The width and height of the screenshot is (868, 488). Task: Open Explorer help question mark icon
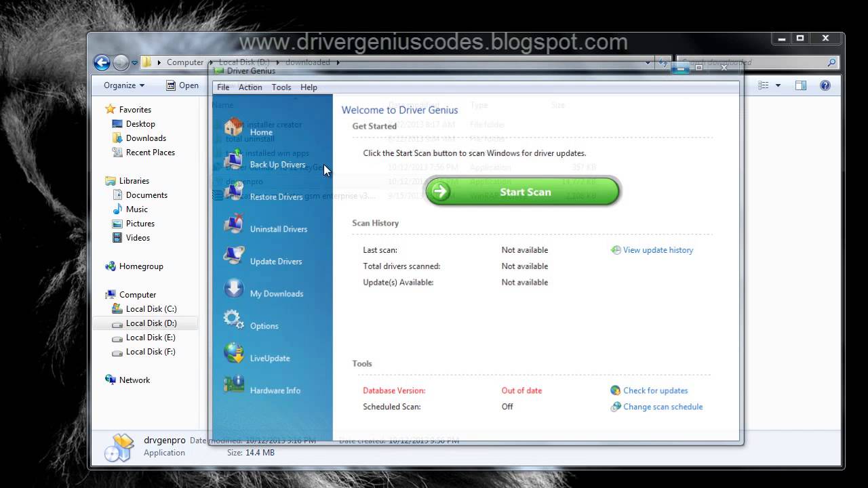[825, 85]
